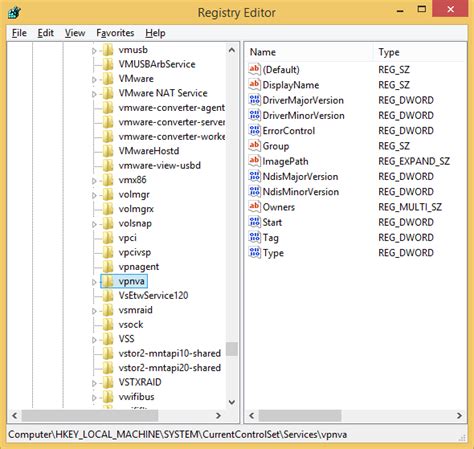Expand the VSS tree node
The width and height of the screenshot is (474, 449).
click(x=94, y=340)
